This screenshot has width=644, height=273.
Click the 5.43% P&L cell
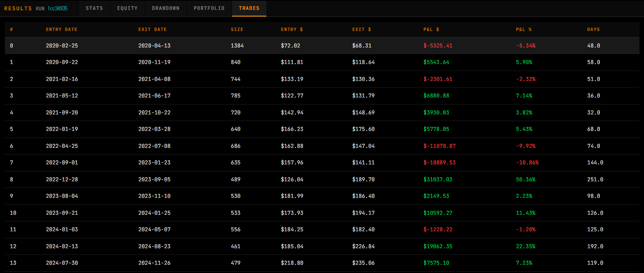[x=524, y=129]
